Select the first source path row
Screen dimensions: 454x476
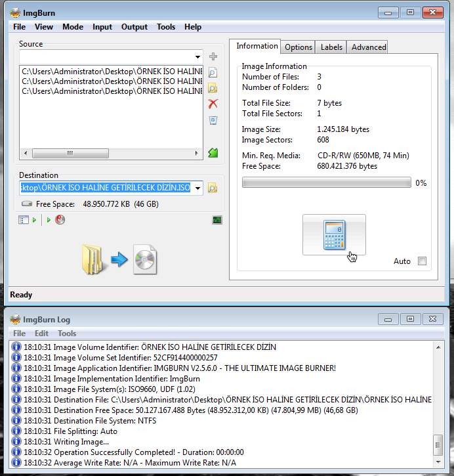pyautogui.click(x=112, y=72)
